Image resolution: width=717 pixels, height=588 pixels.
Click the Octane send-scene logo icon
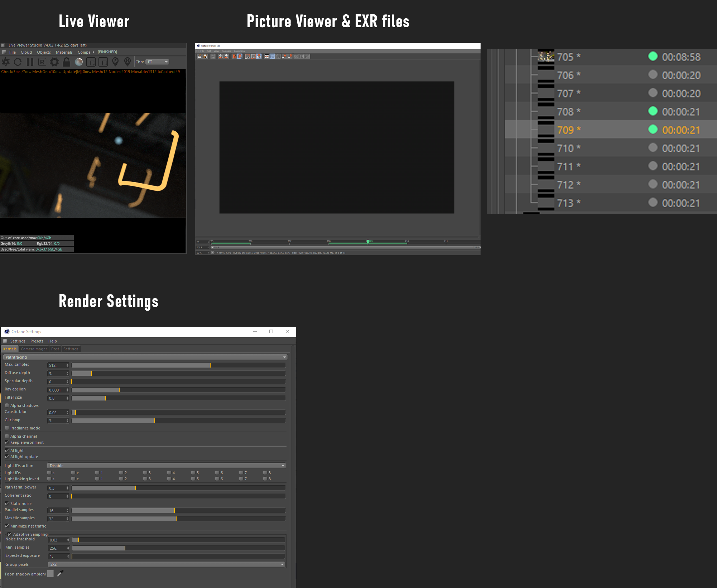(x=6, y=62)
